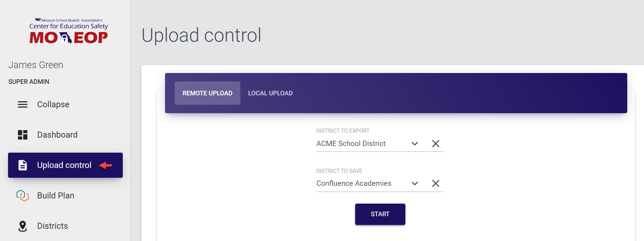Image resolution: width=644 pixels, height=241 pixels.
Task: Click the Dashboard grid icon
Action: (23, 135)
